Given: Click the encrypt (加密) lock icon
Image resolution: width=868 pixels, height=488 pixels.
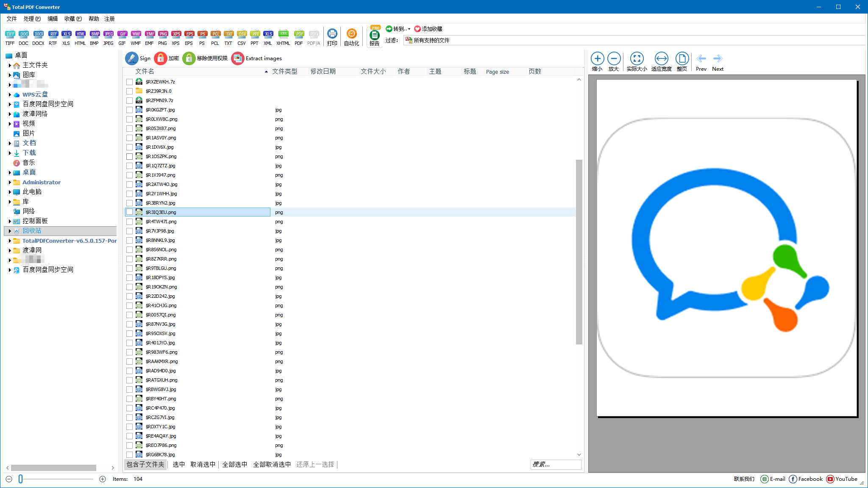Looking at the screenshot, I should pos(161,58).
